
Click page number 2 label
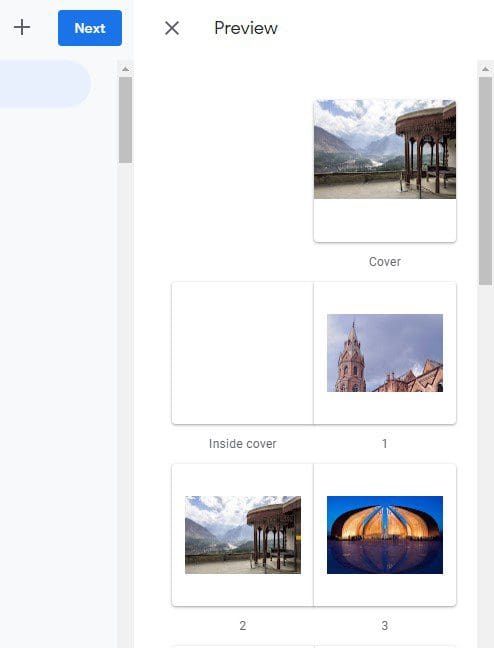pyautogui.click(x=243, y=625)
